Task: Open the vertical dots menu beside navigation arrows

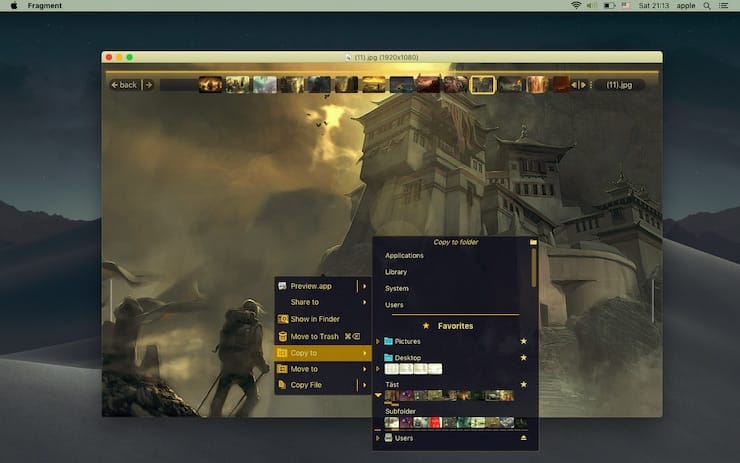Action: [x=590, y=85]
